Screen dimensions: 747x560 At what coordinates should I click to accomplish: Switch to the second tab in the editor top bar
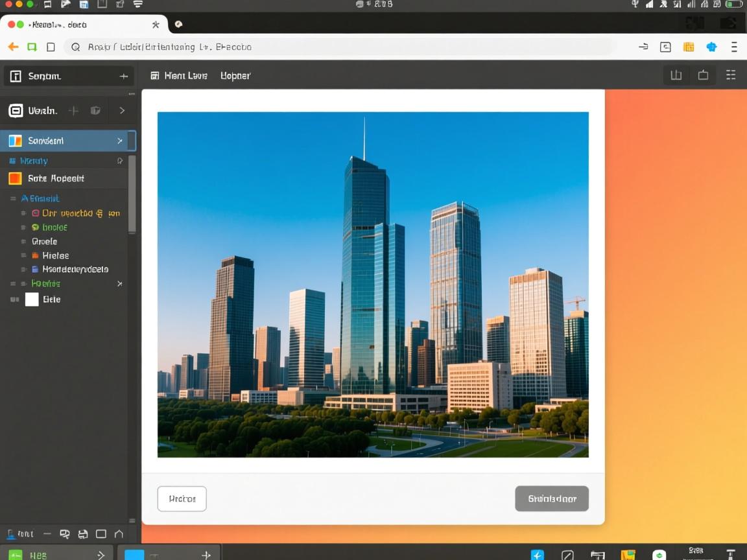[235, 76]
